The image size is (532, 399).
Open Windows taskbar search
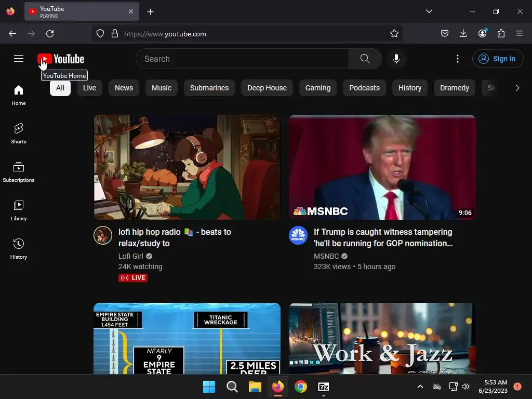pos(232,387)
